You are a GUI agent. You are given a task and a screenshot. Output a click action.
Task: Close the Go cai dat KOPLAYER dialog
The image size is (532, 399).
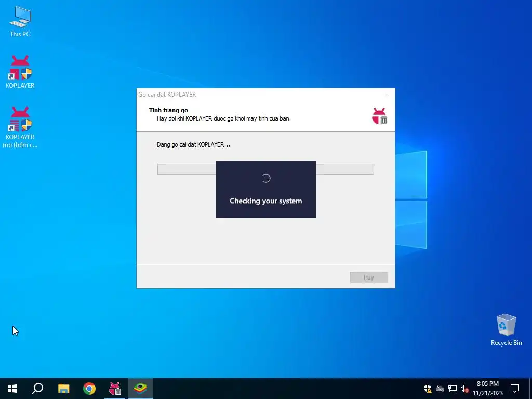[387, 95]
